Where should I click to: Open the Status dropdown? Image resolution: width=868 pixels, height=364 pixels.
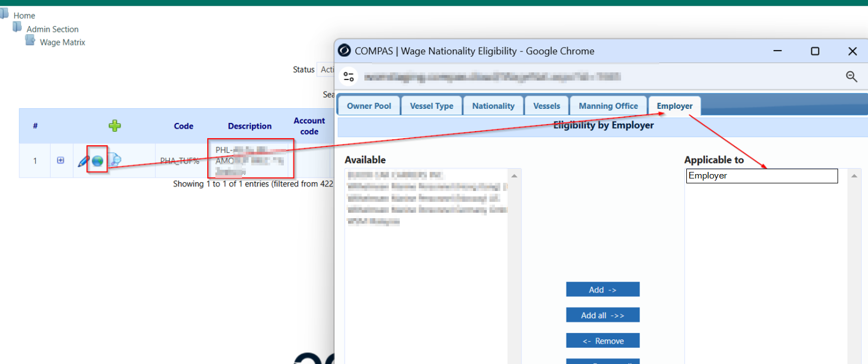(325, 70)
